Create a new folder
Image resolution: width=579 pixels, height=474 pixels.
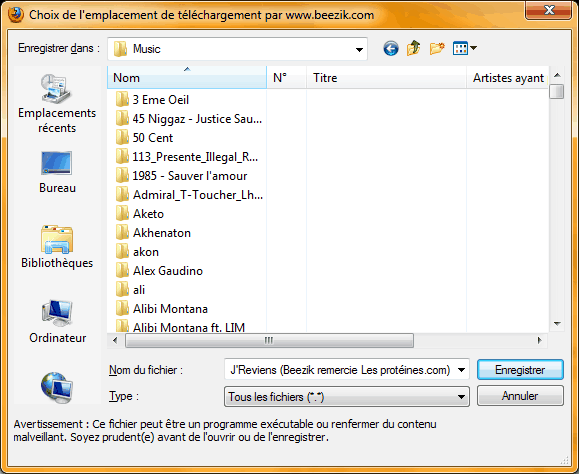click(x=437, y=48)
